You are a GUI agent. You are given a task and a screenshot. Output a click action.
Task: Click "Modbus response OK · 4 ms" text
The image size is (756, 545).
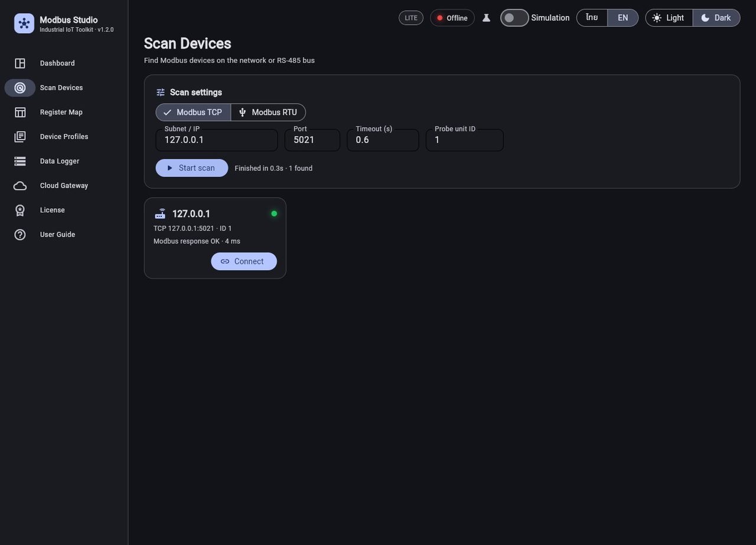coord(197,242)
